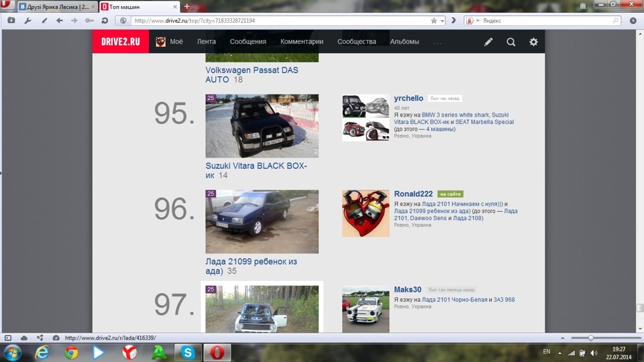Open ЗАЗ 968 link
Image resolution: width=644 pixels, height=362 pixels.
tap(504, 300)
